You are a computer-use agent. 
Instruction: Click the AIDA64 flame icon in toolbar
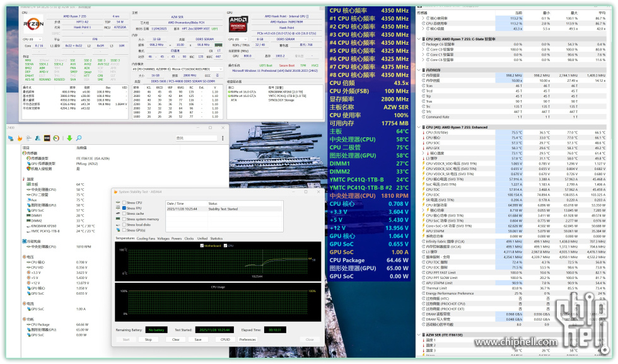(x=20, y=138)
